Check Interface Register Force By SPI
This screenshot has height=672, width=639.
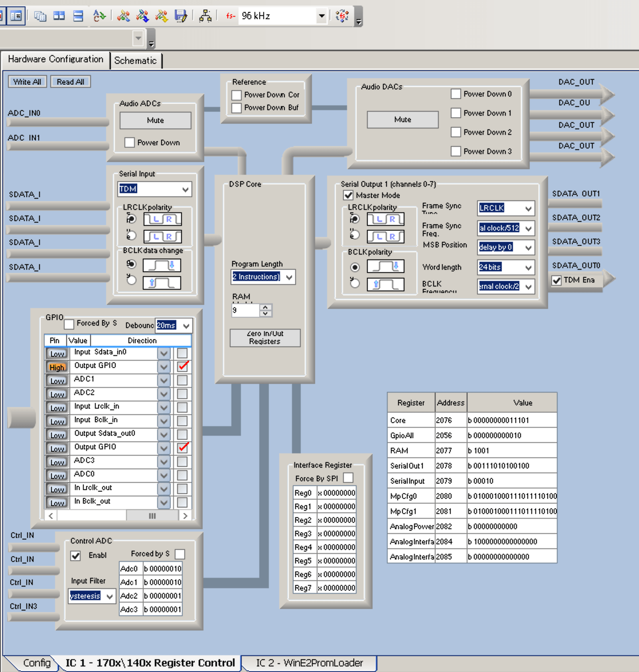point(348,478)
